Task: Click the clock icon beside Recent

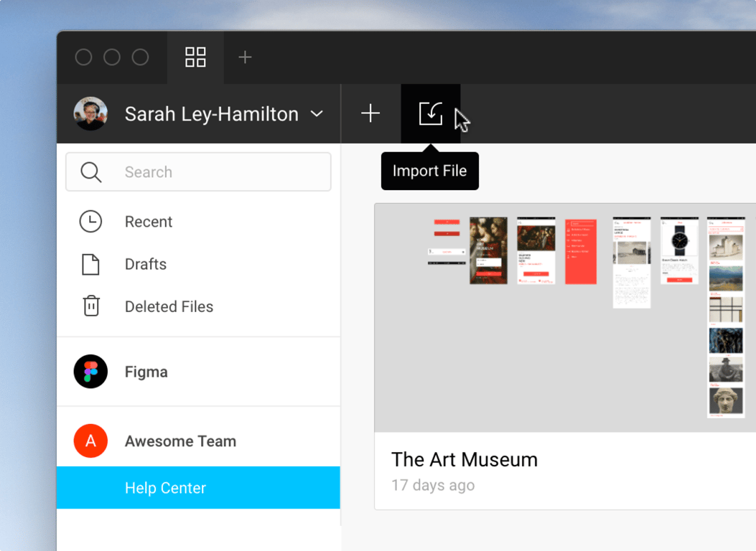Action: point(90,222)
